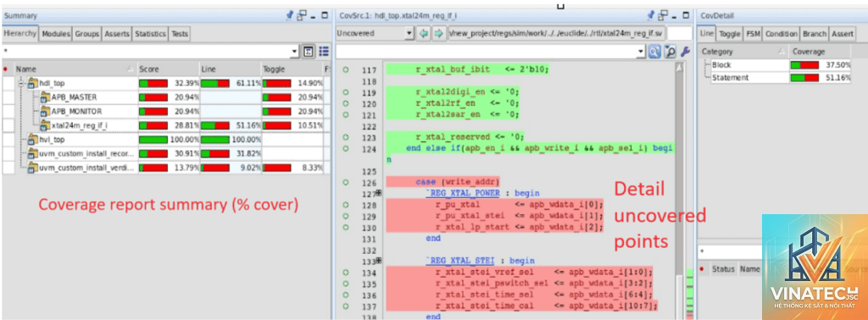868x320 pixels.
Task: Click coverage marker on line 117
Action: pos(346,70)
